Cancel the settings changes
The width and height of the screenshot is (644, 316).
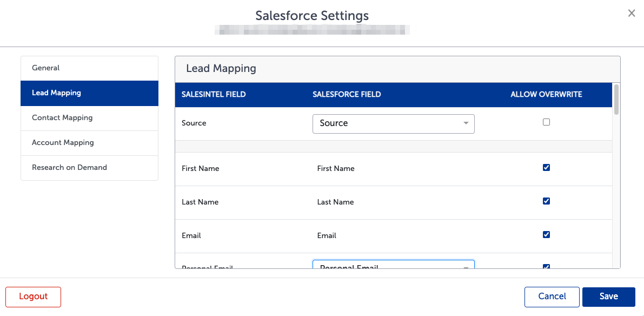tap(552, 297)
